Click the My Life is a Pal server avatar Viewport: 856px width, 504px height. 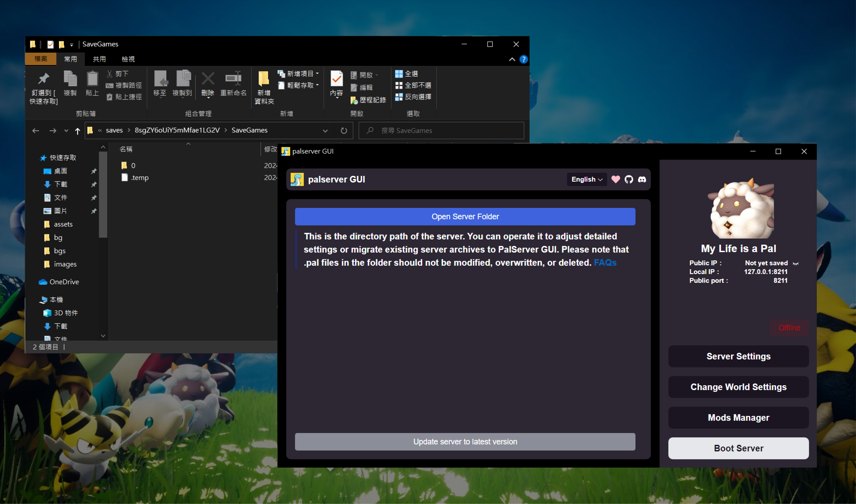tap(741, 208)
